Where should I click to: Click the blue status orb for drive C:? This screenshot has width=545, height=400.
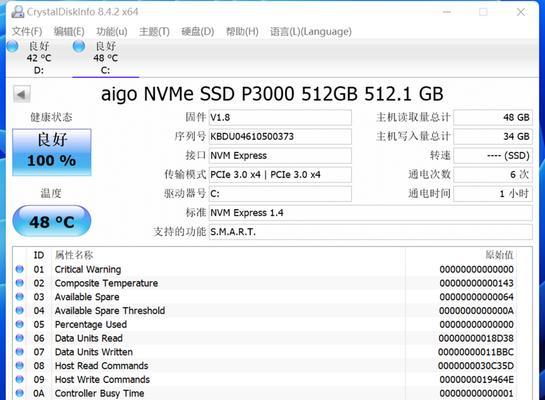tap(79, 46)
